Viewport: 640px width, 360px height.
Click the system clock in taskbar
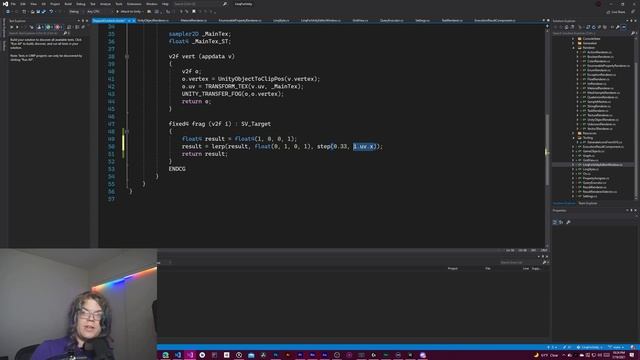pos(619,355)
